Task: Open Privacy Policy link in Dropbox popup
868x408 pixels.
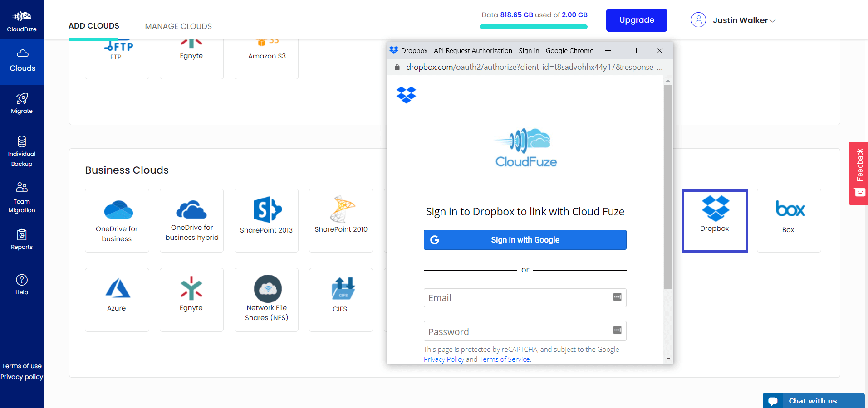Action: 444,359
